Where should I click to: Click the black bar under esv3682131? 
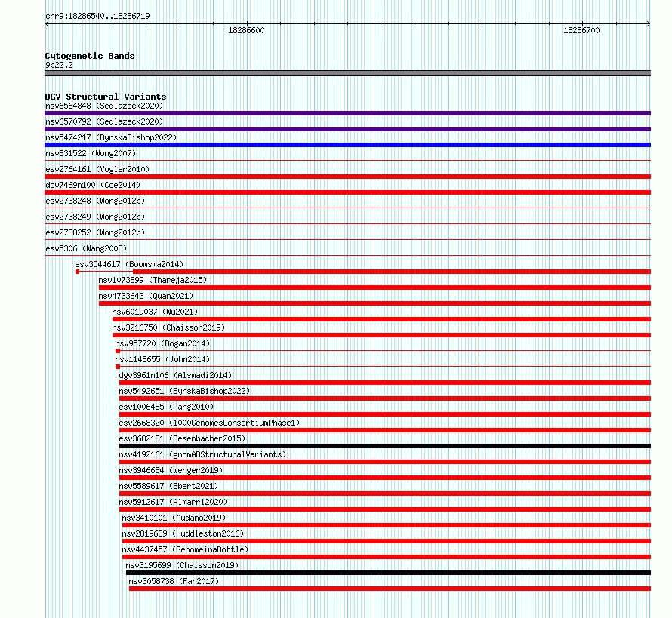point(385,446)
